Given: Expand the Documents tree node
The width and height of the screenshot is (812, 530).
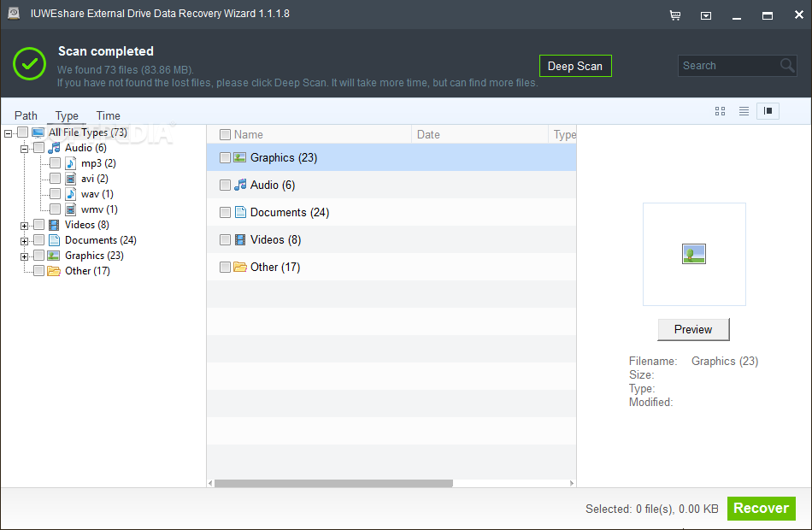Looking at the screenshot, I should (24, 241).
